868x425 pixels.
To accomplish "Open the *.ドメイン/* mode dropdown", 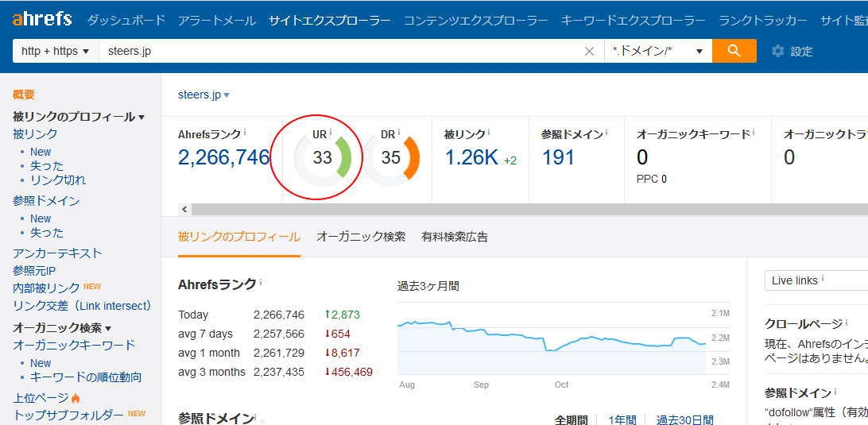I will pos(657,51).
